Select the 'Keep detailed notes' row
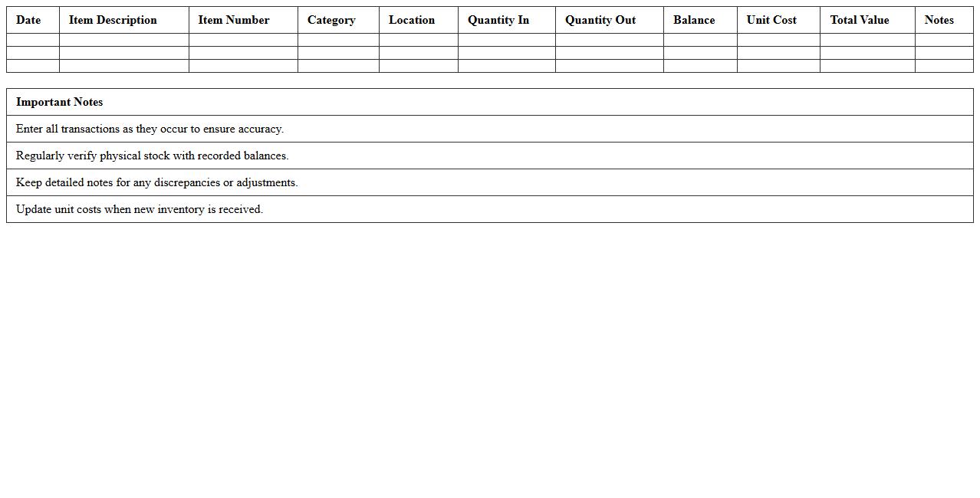Viewport: 980px width, 498px height. coord(156,182)
